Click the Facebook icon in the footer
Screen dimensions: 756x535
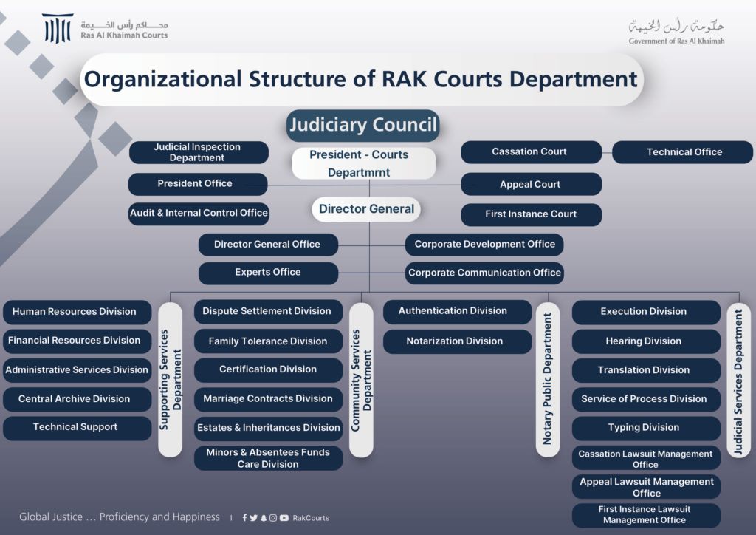(x=244, y=518)
